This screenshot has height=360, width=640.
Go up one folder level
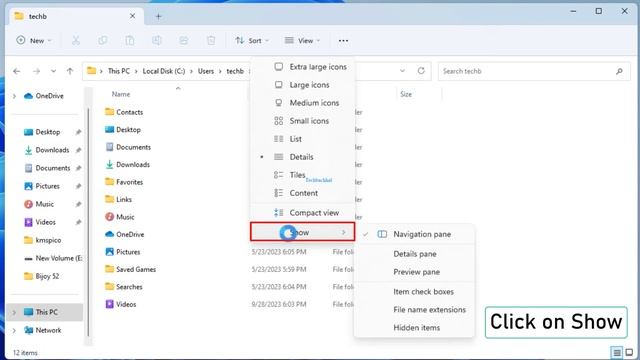[70, 71]
